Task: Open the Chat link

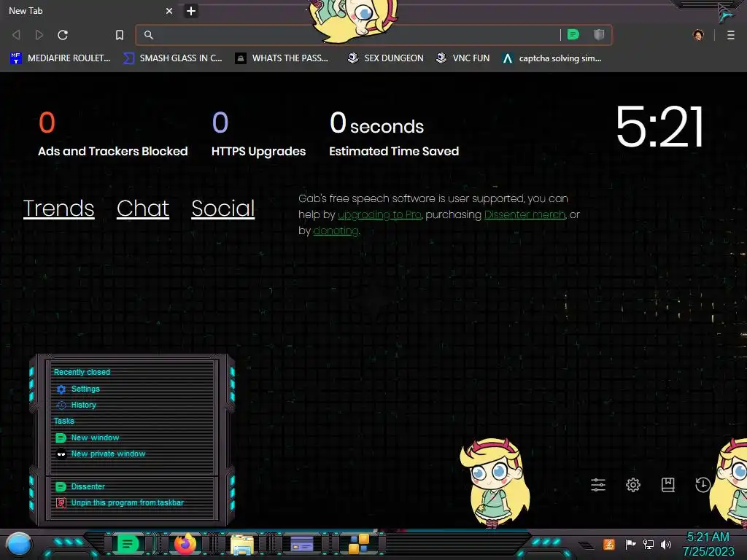Action: click(x=143, y=209)
